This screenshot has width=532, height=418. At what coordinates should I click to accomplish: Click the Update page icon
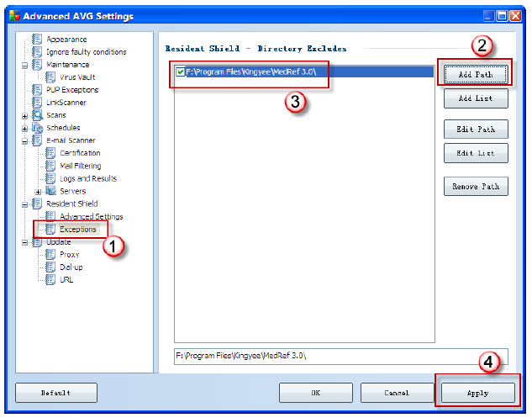tap(37, 241)
